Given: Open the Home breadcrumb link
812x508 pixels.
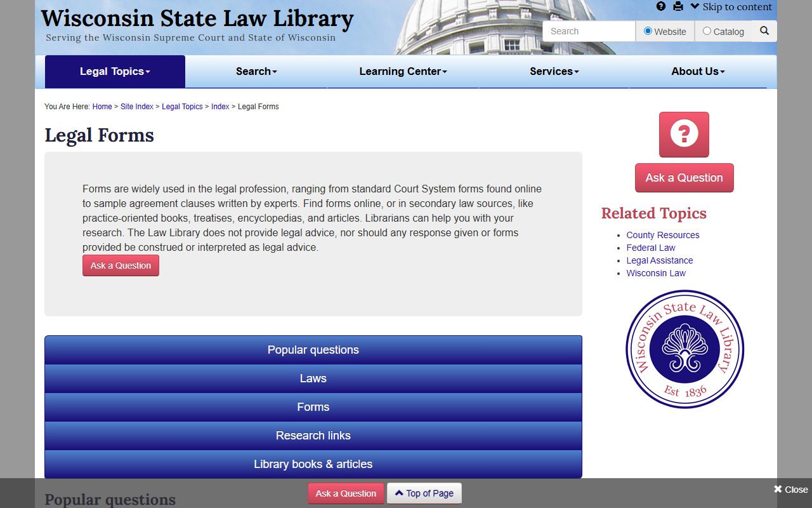Looking at the screenshot, I should point(102,107).
